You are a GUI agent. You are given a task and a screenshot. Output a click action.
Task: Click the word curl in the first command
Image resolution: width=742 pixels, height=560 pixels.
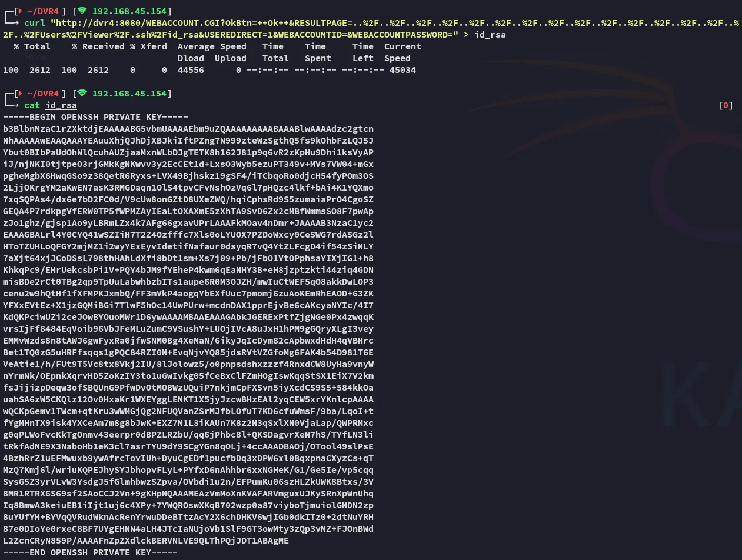point(35,23)
